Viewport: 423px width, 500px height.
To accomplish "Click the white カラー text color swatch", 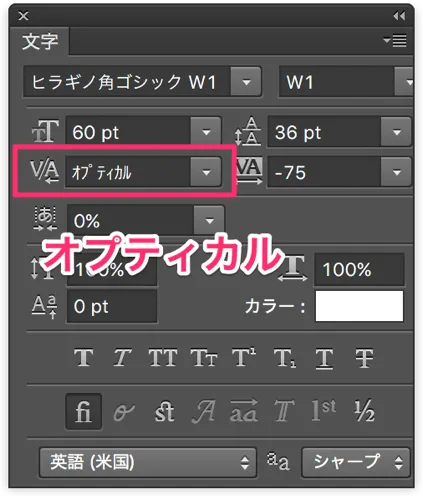I will tap(359, 306).
